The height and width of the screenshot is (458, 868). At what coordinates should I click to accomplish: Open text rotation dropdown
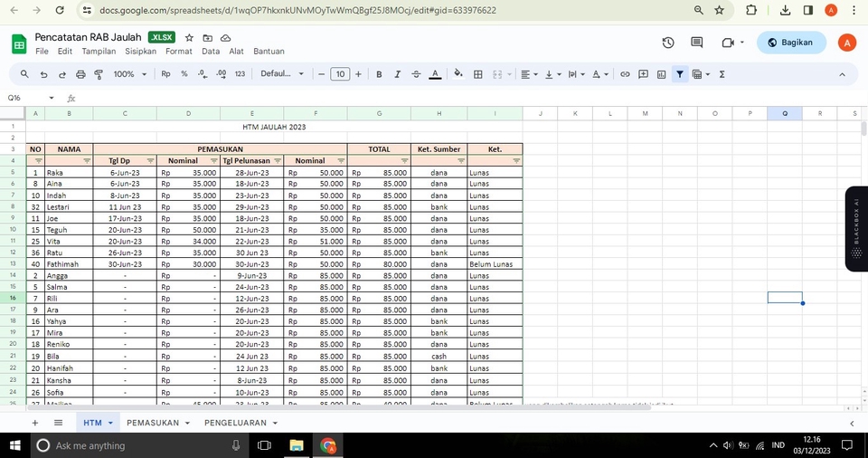pyautogui.click(x=600, y=74)
